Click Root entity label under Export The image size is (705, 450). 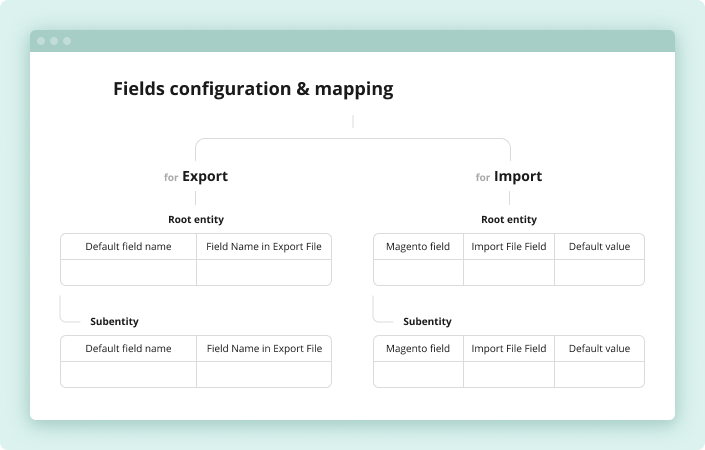pos(196,219)
